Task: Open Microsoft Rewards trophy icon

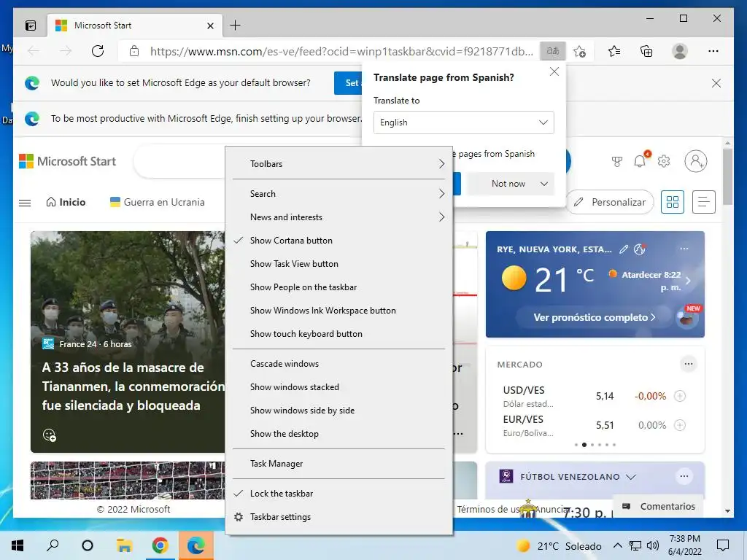Action: 617,161
